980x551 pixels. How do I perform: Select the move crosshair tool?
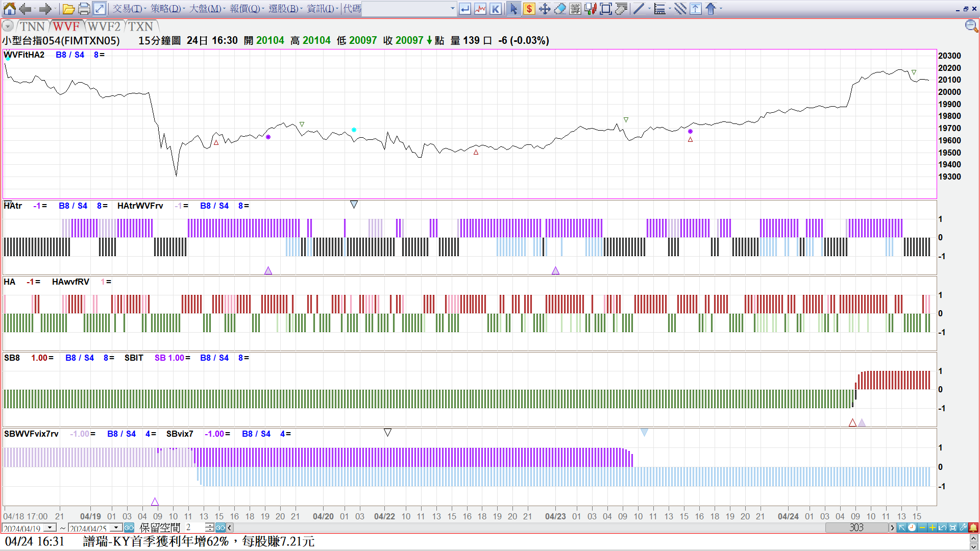click(x=545, y=9)
